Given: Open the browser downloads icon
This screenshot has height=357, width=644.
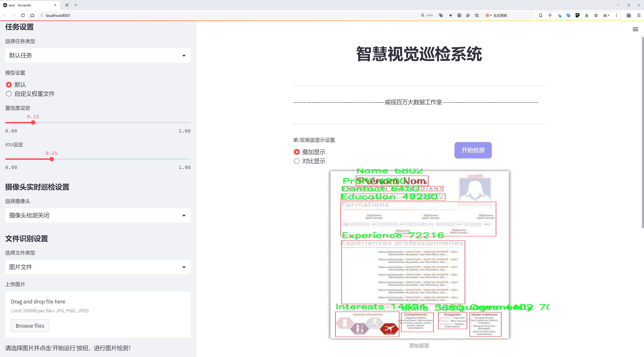Looking at the screenshot, I should click(587, 15).
